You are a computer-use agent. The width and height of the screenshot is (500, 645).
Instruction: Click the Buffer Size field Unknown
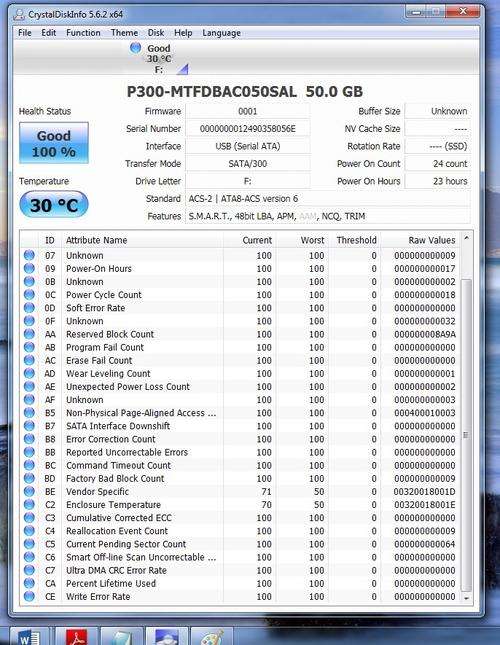coord(438,111)
